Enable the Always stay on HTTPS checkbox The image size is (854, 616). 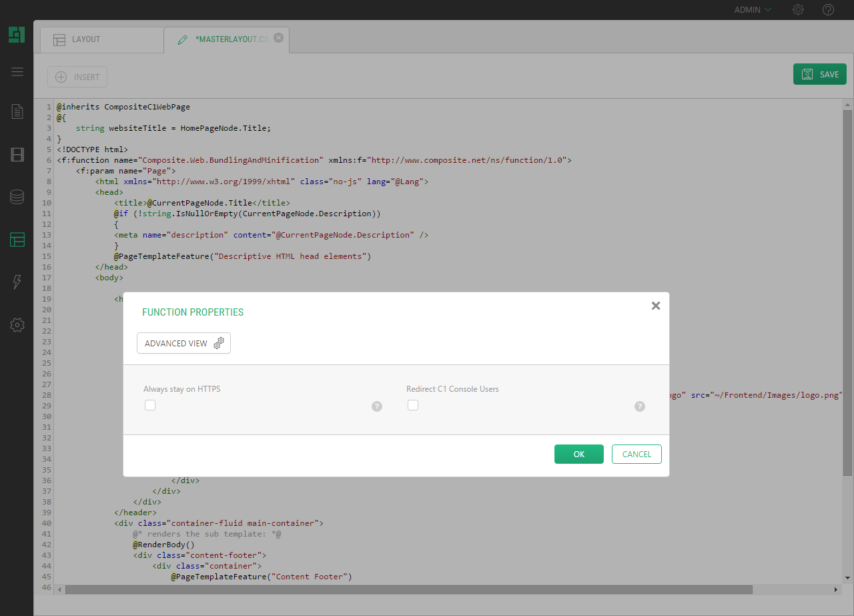click(x=150, y=405)
